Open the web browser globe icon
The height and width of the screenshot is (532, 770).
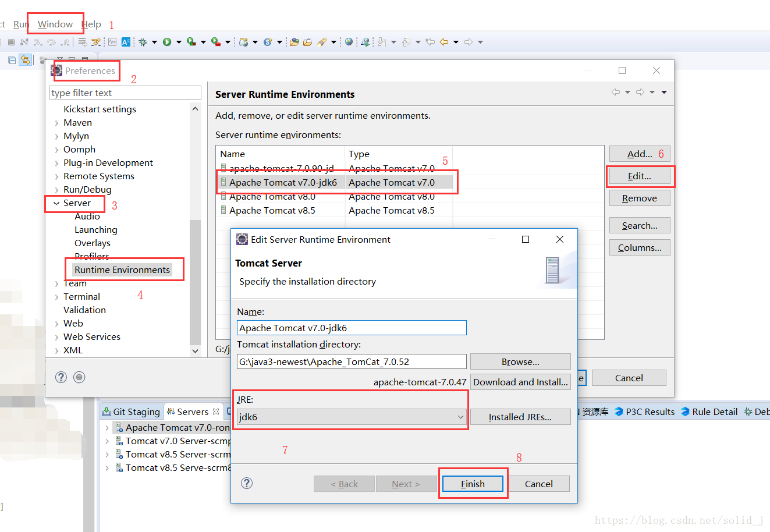click(x=349, y=42)
